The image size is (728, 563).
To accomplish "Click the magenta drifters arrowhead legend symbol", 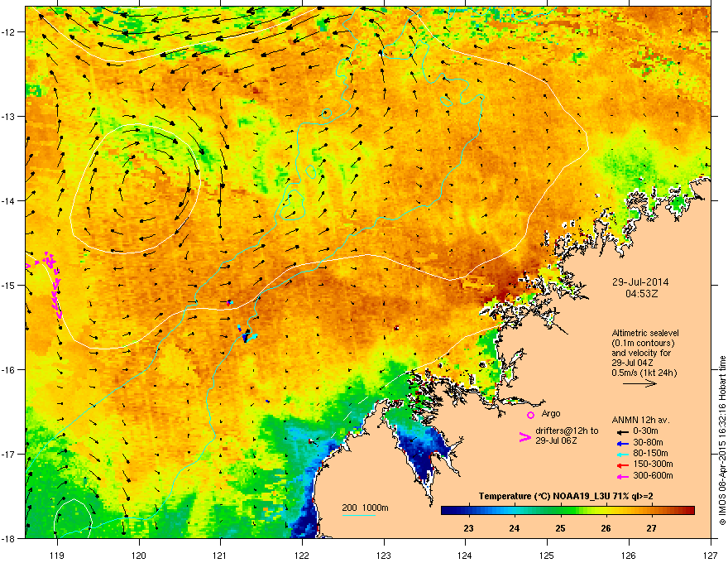I will tap(524, 437).
